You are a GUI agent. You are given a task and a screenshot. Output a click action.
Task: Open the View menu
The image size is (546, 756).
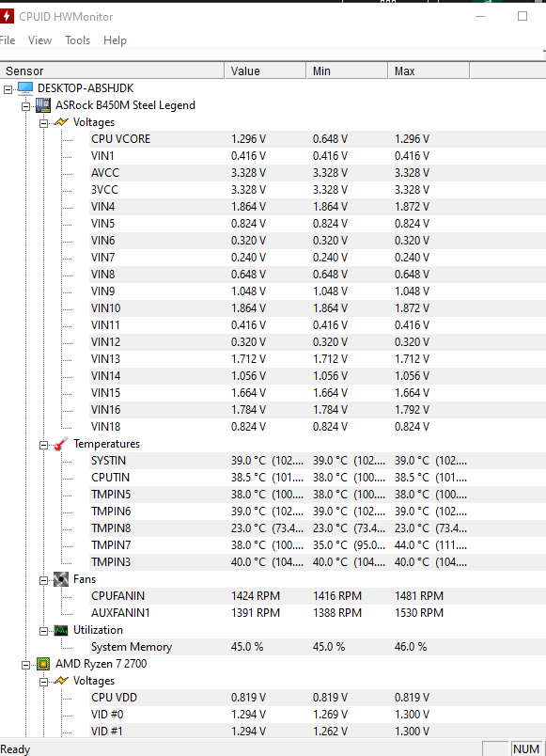[39, 40]
